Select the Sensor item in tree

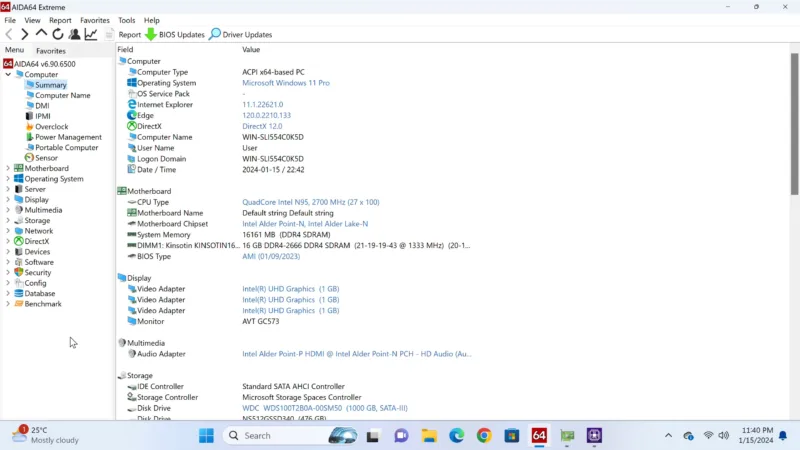[46, 158]
